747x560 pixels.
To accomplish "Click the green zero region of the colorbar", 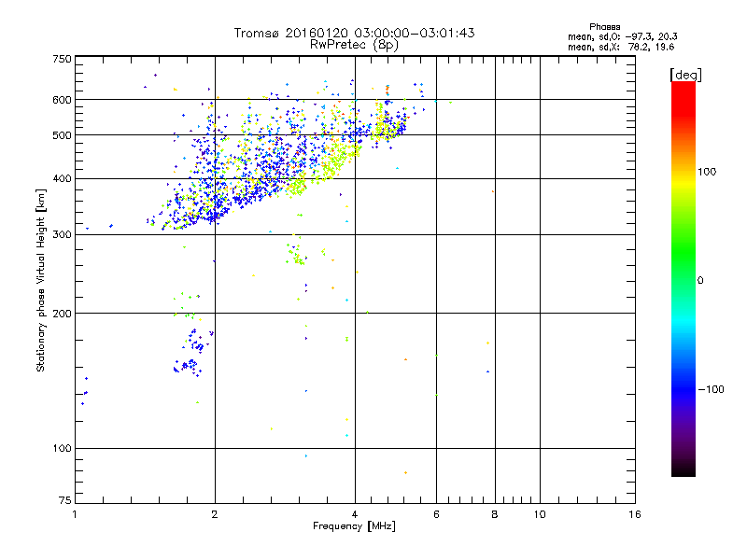I will (x=684, y=279).
